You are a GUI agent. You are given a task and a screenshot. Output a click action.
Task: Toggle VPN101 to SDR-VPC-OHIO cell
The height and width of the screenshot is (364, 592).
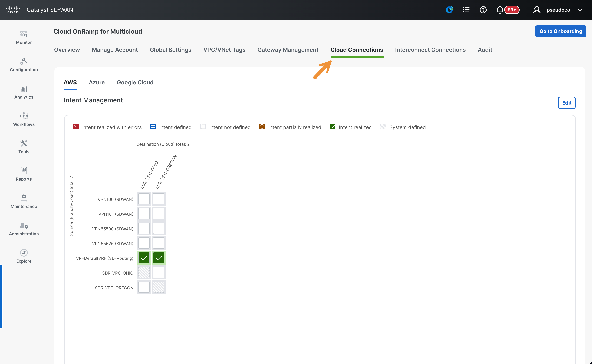click(x=144, y=214)
